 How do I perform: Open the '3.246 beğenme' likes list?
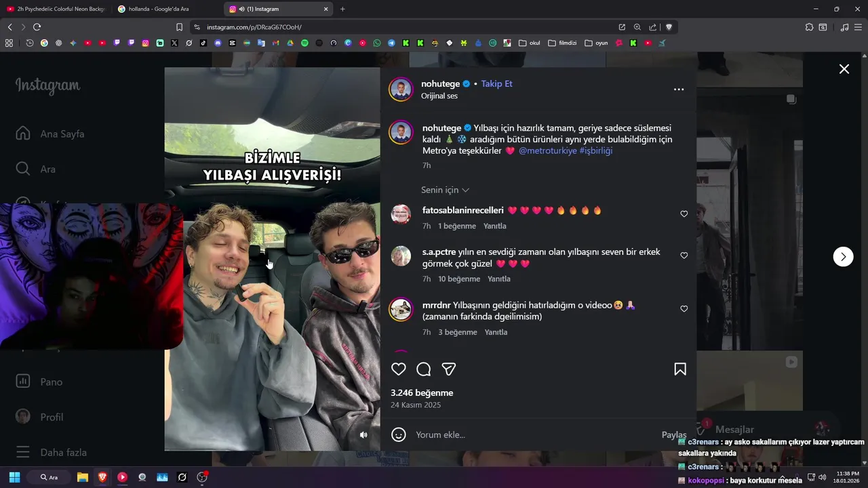(422, 392)
